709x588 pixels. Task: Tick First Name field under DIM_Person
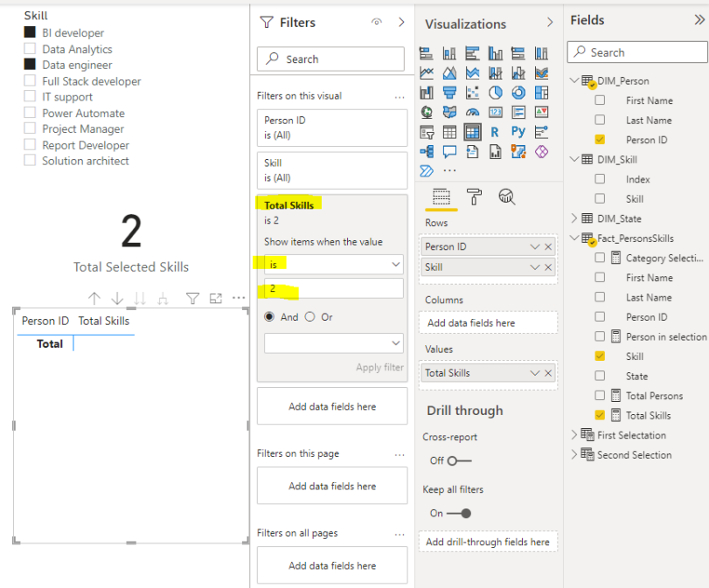pyautogui.click(x=600, y=100)
